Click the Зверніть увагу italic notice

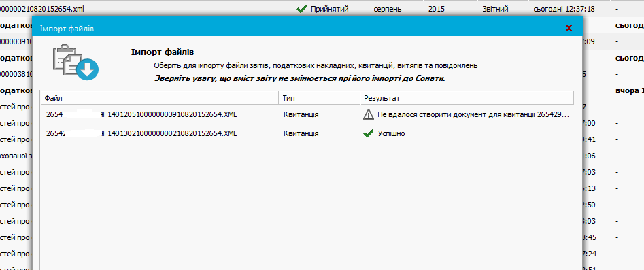[300, 78]
